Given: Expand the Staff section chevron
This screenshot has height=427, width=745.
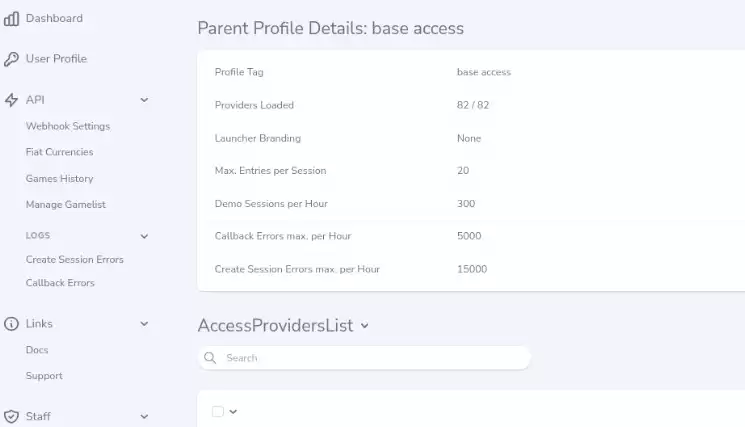Looking at the screenshot, I should (x=144, y=417).
